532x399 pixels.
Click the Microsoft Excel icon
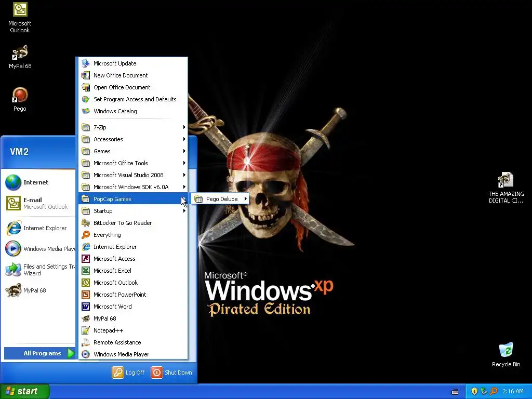tap(86, 270)
